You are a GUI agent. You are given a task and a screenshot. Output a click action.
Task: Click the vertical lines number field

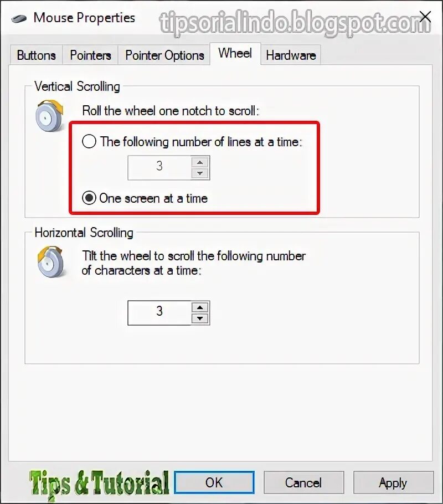coord(159,168)
